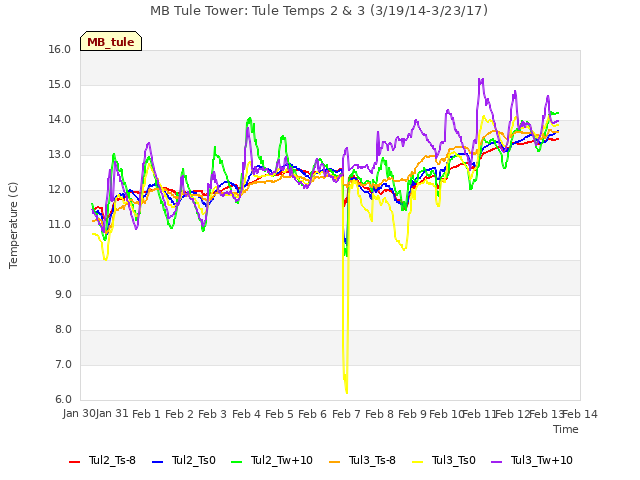The width and height of the screenshot is (640, 480).
Task: Click the Feb 1 x-axis date label
Action: (146, 414)
